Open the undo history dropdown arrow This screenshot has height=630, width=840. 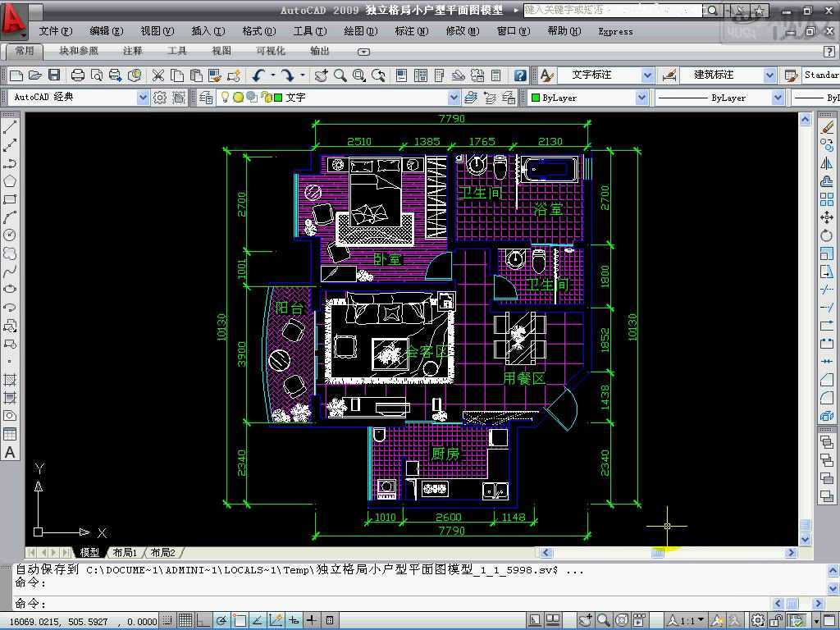[273, 75]
